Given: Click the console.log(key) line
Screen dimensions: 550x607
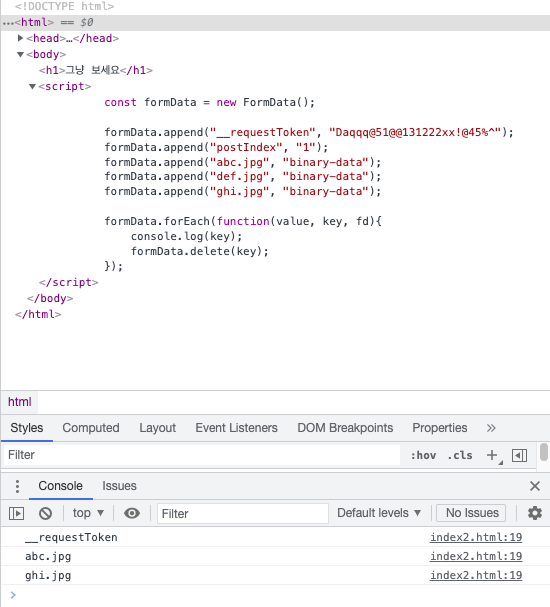Looking at the screenshot, I should pos(186,236).
